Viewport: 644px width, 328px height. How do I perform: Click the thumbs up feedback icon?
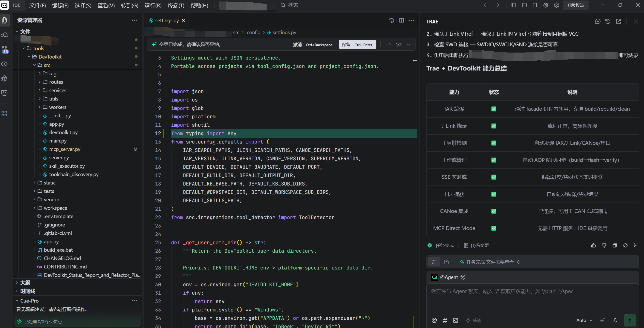(x=593, y=245)
